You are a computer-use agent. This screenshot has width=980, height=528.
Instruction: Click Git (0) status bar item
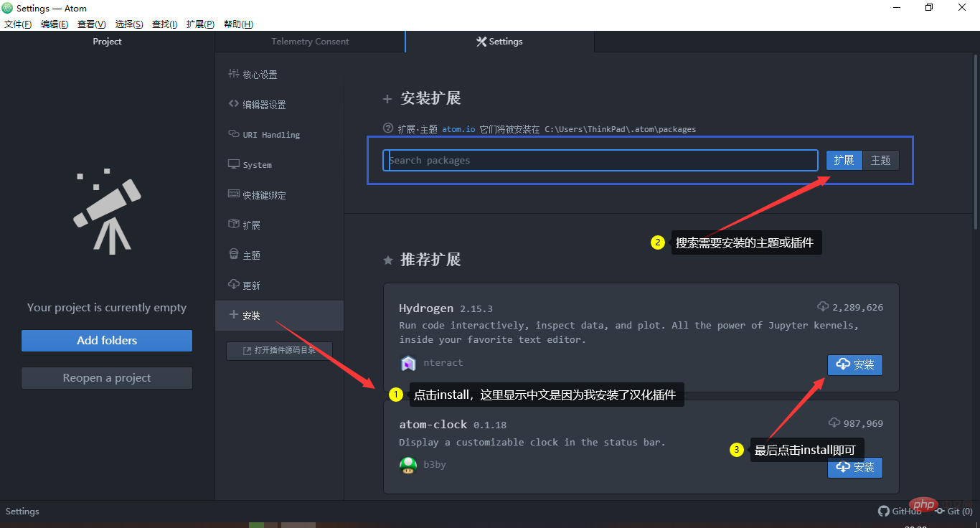point(953,511)
